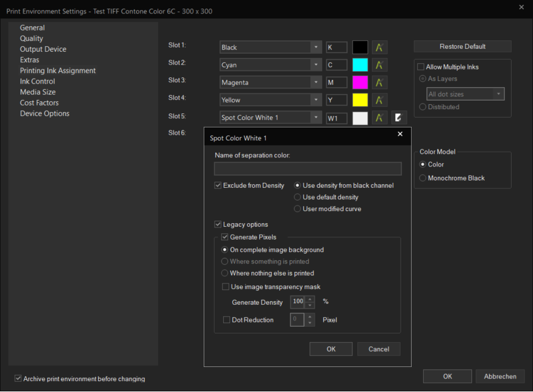This screenshot has height=392, width=533.
Task: Open the Slot 4 Yellow ink dropdown
Action: pyautogui.click(x=316, y=100)
